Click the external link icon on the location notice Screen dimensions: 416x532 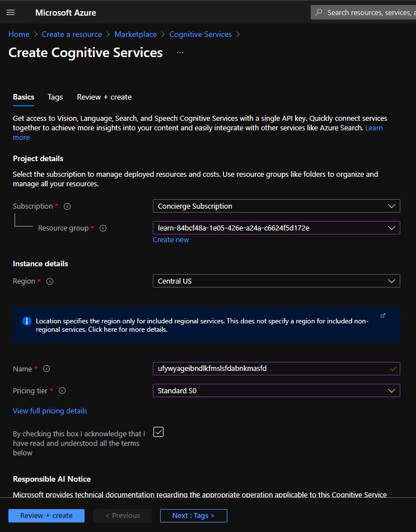click(383, 316)
